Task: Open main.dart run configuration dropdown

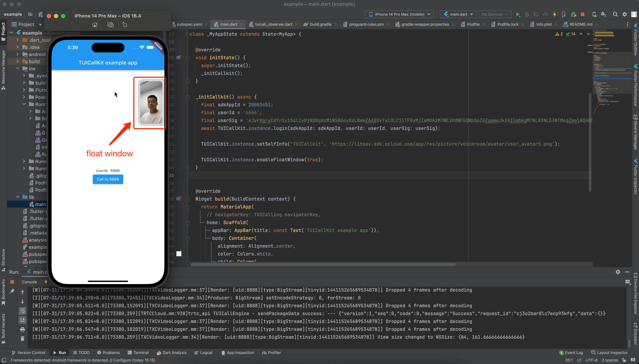Action: (x=458, y=14)
